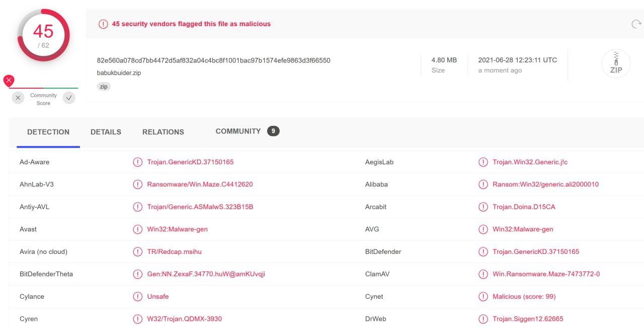Image resolution: width=644 pixels, height=329 pixels.
Task: Click the 2021-06-28 12:23:11 UTC timestamp
Action: point(517,60)
